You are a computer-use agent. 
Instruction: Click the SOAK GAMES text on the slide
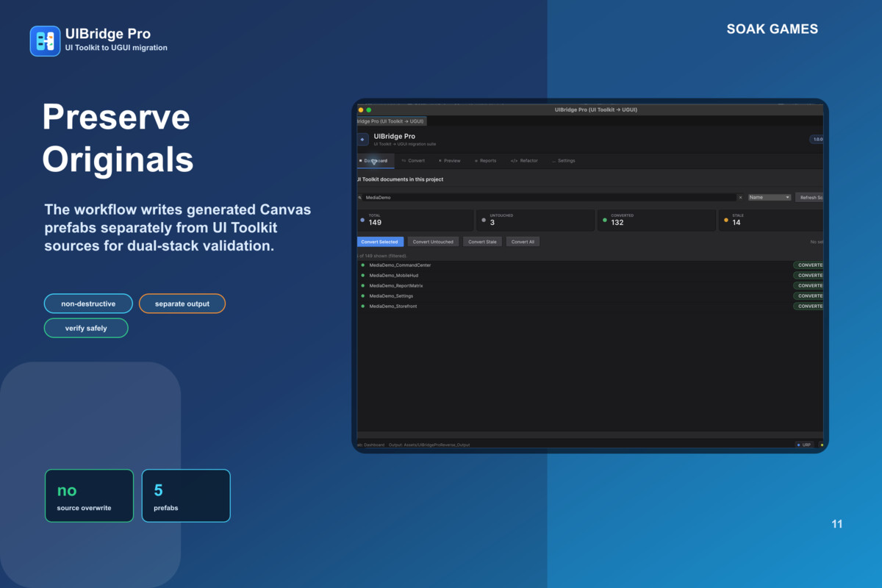(x=772, y=29)
